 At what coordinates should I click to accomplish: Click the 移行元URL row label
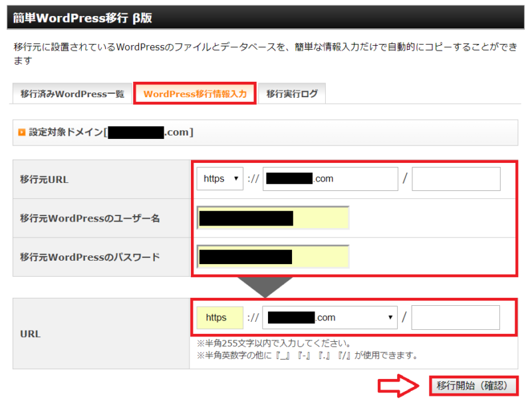pos(44,180)
